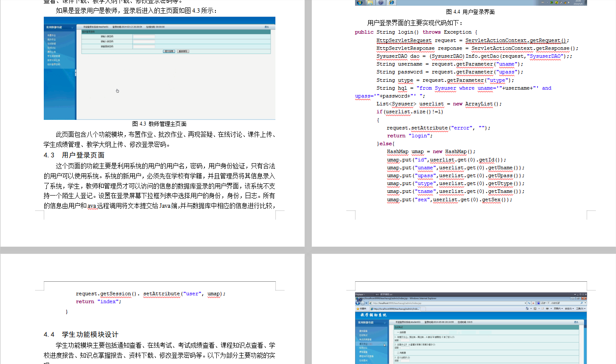This screenshot has width=616, height=364.
Task: Click the Internet Explorer taskbar icon in Figure 4.4
Action: point(391,3)
